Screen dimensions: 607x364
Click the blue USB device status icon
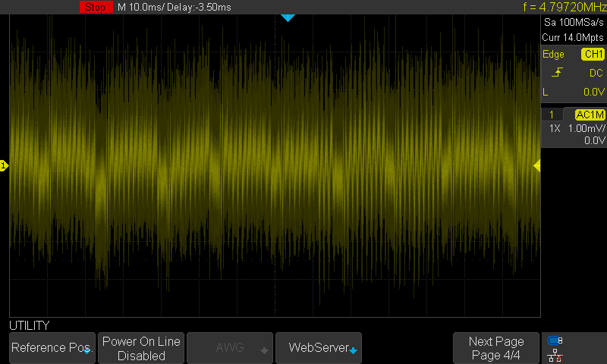(555, 340)
